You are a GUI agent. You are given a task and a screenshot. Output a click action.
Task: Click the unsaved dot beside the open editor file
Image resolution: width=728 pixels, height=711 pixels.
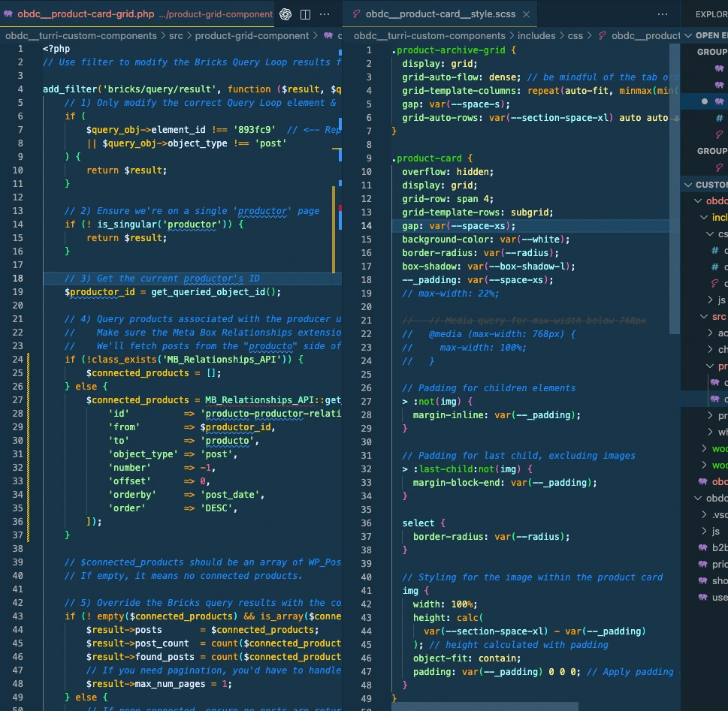click(704, 101)
